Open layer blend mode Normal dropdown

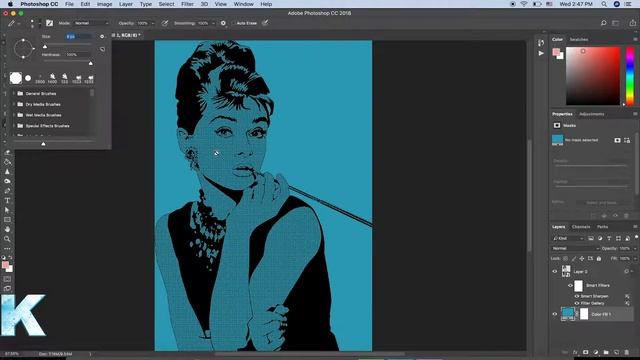click(576, 248)
